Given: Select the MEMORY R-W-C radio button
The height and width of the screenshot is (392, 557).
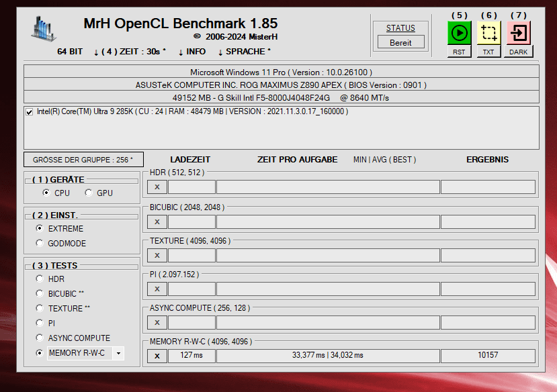Looking at the screenshot, I should point(40,353).
